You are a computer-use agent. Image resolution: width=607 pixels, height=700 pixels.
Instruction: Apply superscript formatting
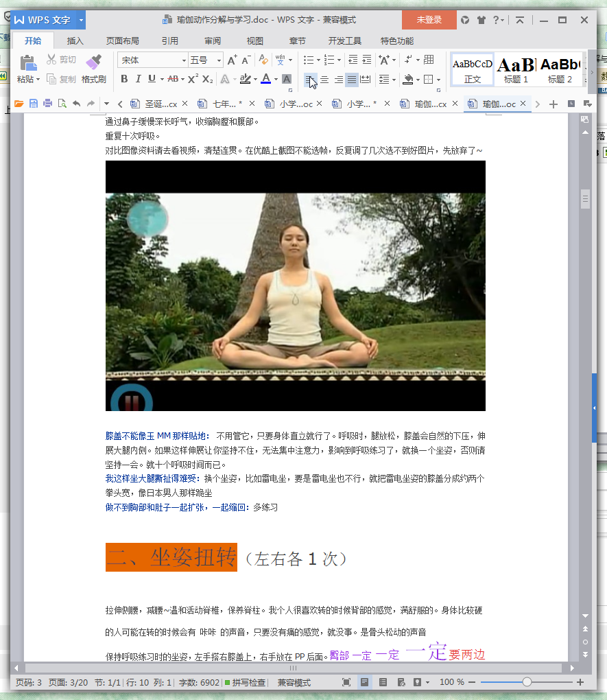point(193,79)
